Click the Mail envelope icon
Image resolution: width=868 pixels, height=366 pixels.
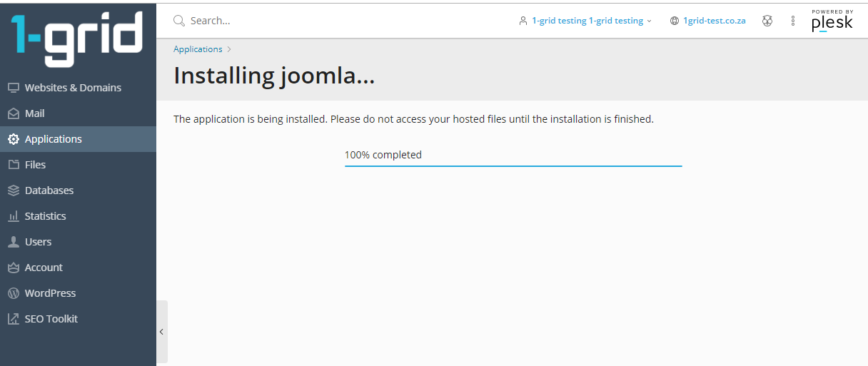(13, 113)
